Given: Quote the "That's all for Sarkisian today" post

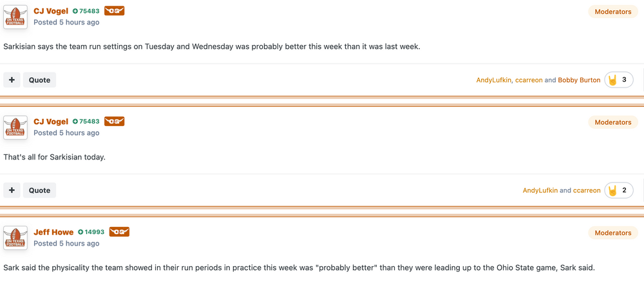Looking at the screenshot, I should [x=39, y=190].
